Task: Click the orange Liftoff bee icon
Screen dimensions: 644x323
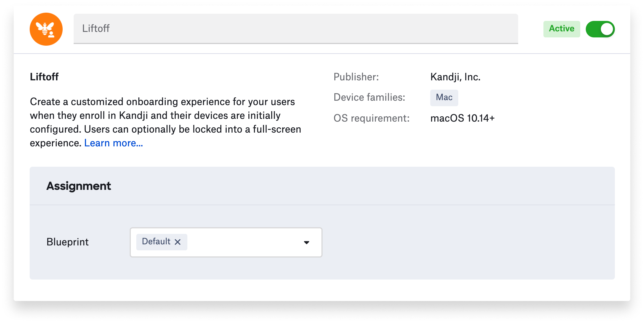Action: coord(46,29)
